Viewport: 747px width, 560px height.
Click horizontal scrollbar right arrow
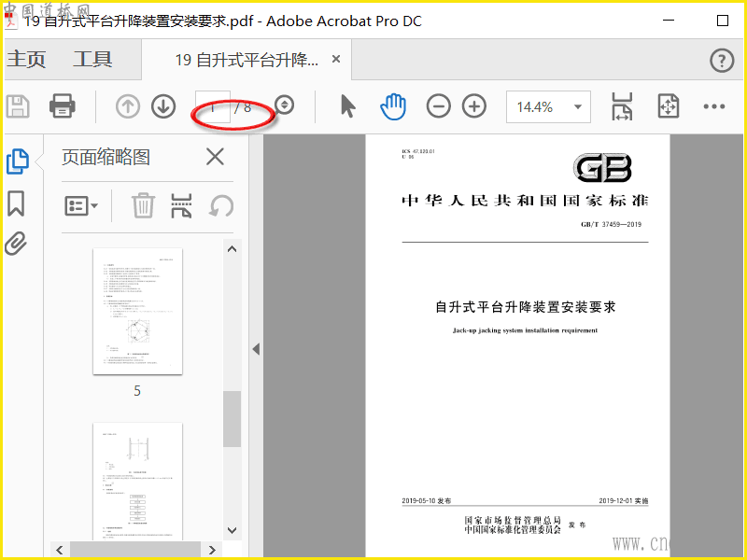click(x=212, y=550)
